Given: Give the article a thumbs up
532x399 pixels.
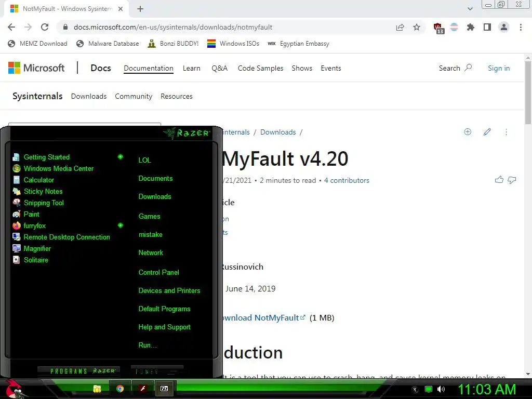Looking at the screenshot, I should coord(499,180).
